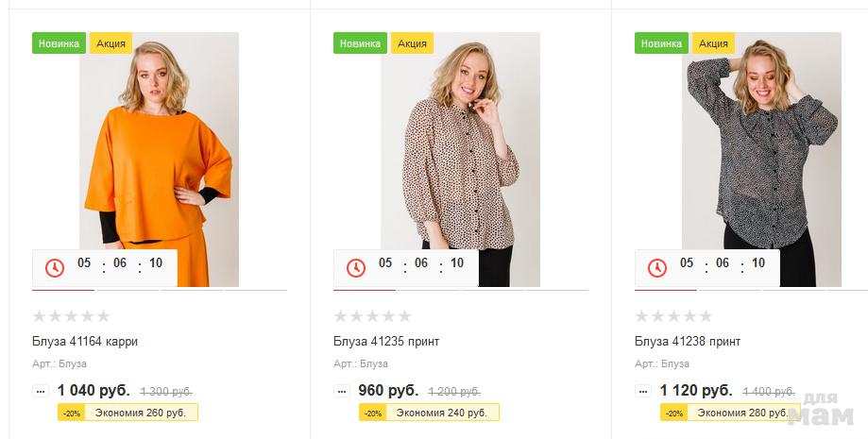The image size is (868, 439).
Task: Open the ellipsis options beside 1 120 руб. price
Action: pyautogui.click(x=643, y=390)
